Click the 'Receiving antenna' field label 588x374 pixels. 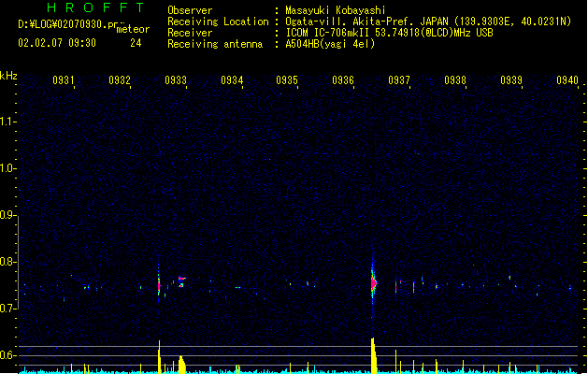(215, 44)
